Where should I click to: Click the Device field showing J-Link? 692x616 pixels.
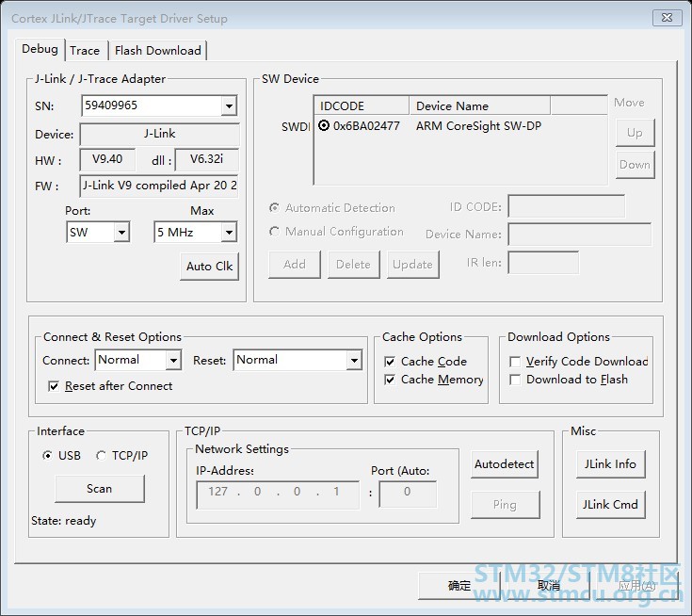[x=159, y=134]
